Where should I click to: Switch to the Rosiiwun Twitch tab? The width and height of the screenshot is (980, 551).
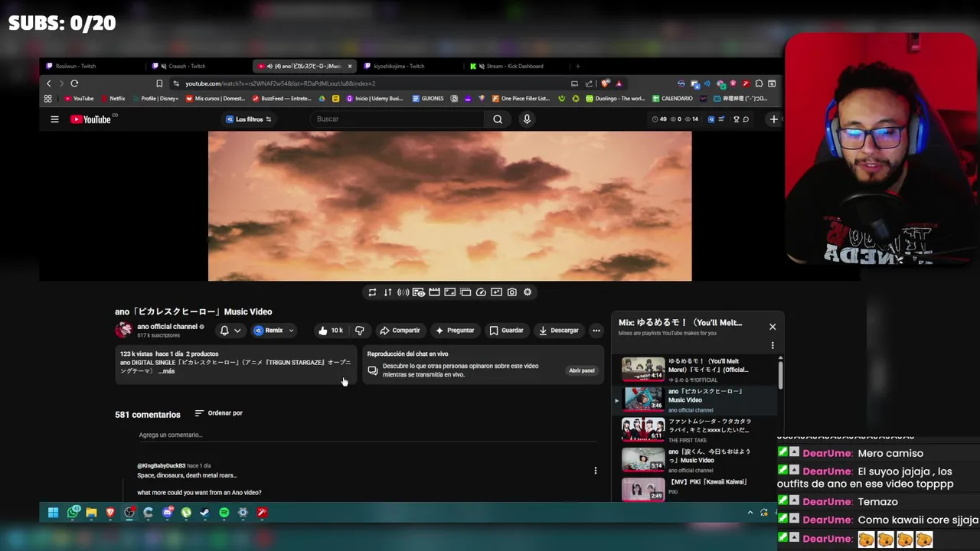pos(91,66)
